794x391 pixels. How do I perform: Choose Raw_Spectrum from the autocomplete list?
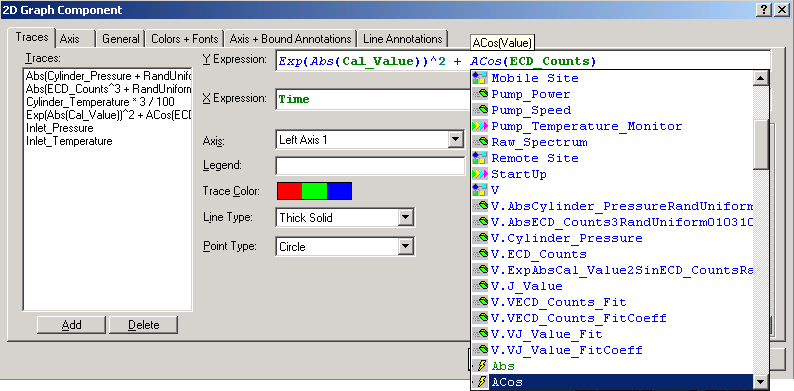[x=612, y=142]
